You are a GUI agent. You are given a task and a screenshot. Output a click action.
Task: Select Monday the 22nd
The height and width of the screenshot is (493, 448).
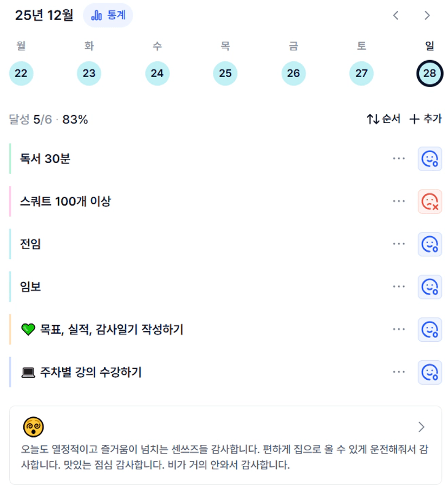tap(21, 74)
